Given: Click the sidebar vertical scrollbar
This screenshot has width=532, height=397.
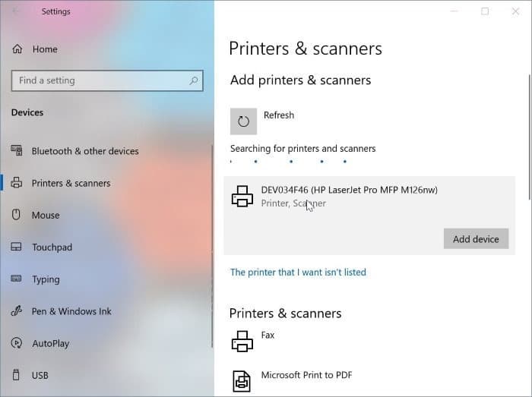Looking at the screenshot, I should point(212,246).
